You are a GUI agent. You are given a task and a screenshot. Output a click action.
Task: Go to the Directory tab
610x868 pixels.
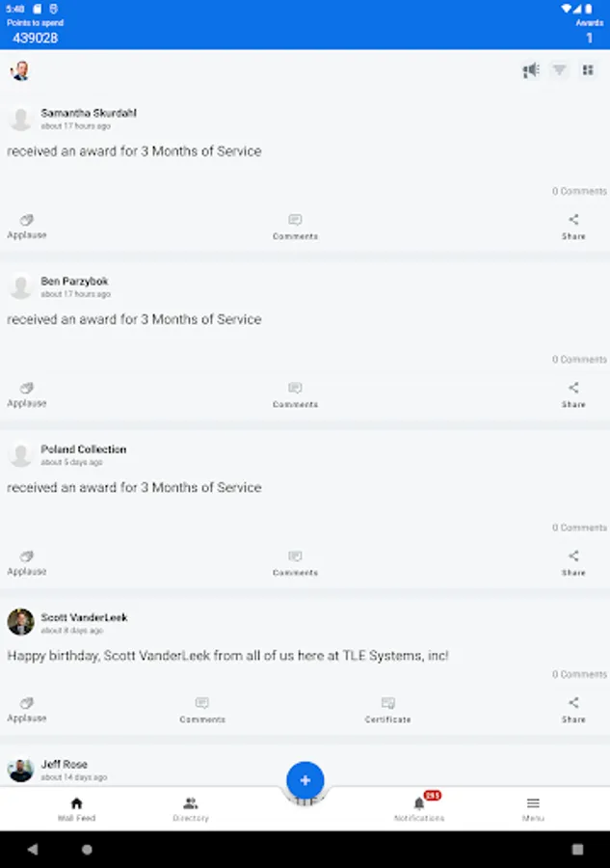tap(191, 809)
